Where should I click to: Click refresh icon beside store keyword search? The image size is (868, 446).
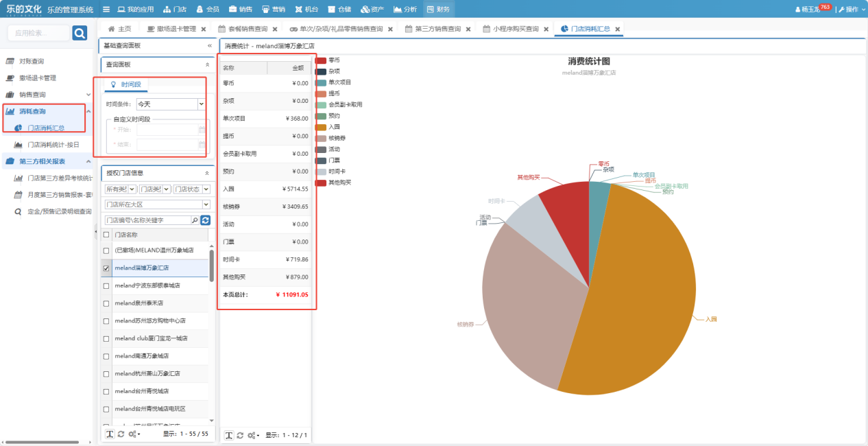click(x=205, y=220)
